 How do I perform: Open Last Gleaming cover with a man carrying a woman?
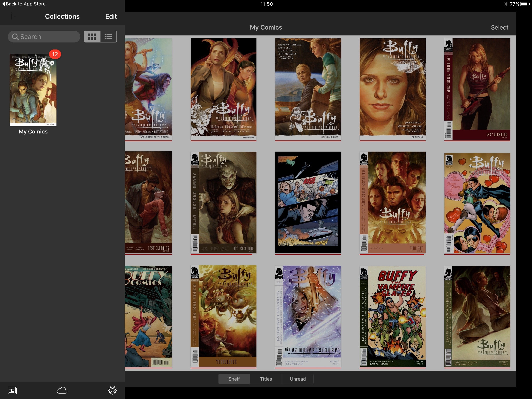[x=148, y=203]
